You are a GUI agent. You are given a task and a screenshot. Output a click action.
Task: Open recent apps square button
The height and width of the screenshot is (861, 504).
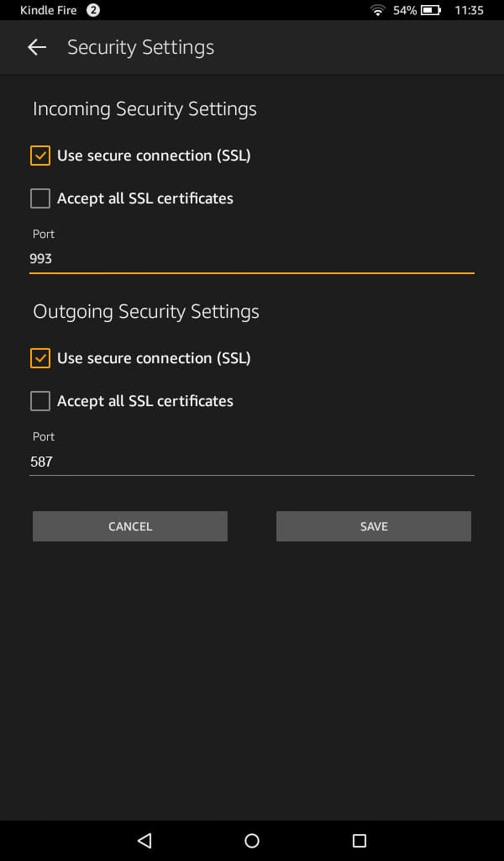tap(360, 840)
